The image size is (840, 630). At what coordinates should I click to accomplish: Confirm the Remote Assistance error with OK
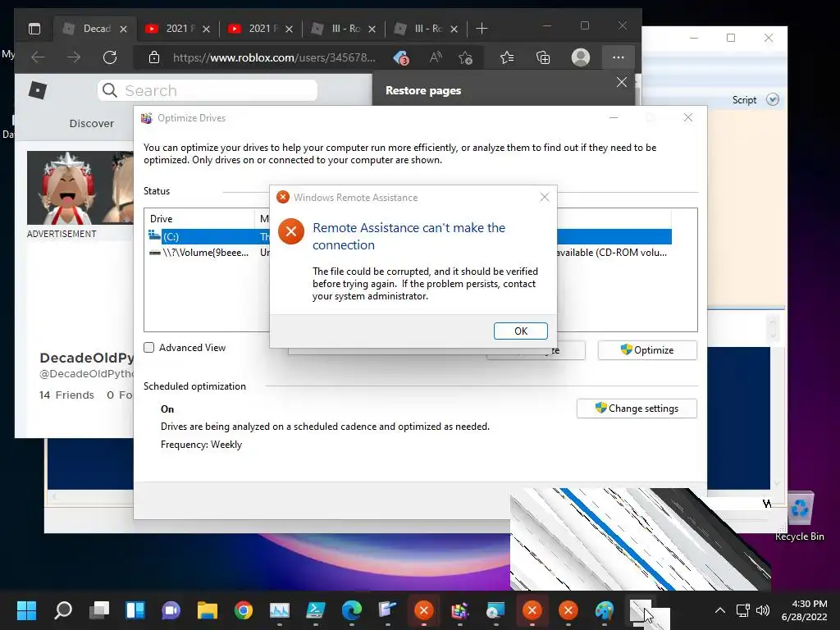[521, 331]
